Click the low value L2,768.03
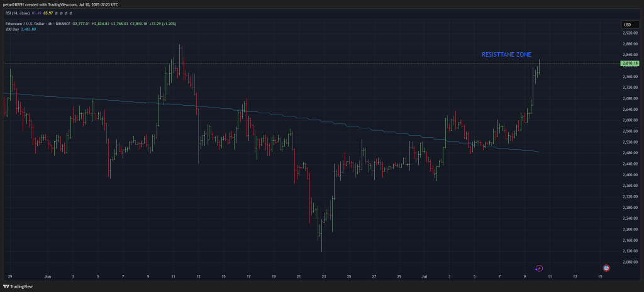The image size is (644, 292). [120, 24]
